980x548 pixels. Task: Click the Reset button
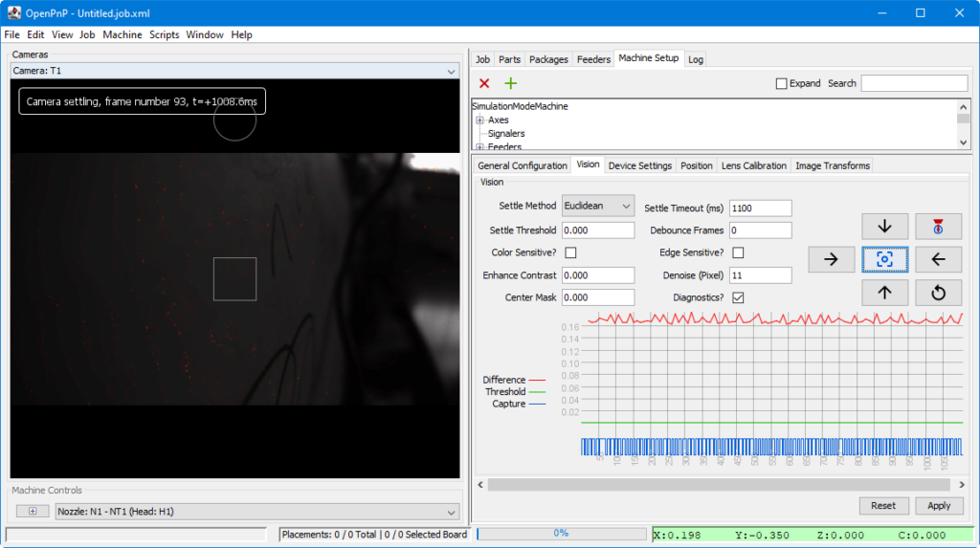click(883, 506)
